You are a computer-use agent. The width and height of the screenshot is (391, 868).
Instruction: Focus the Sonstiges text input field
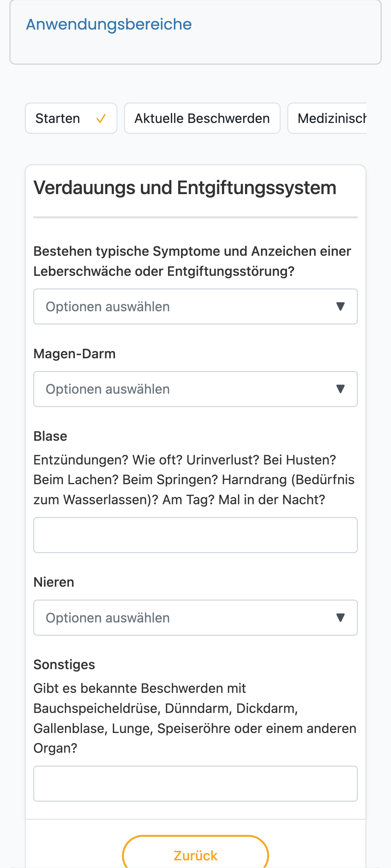(195, 784)
